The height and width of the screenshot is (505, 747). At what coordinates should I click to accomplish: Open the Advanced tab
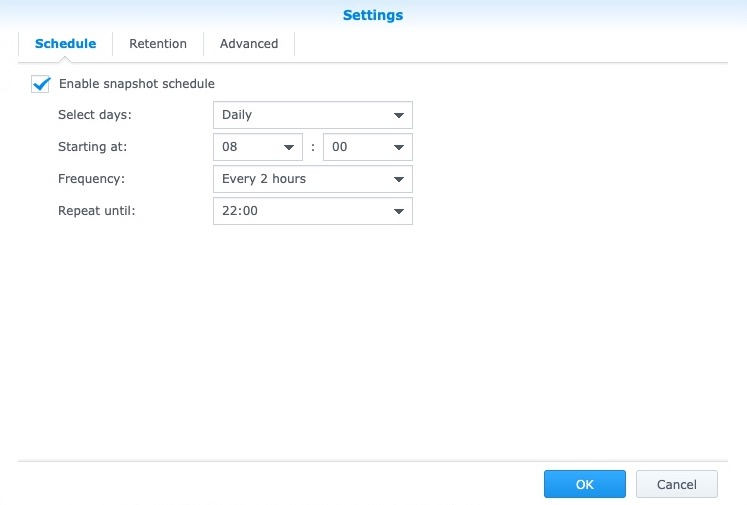click(x=249, y=44)
